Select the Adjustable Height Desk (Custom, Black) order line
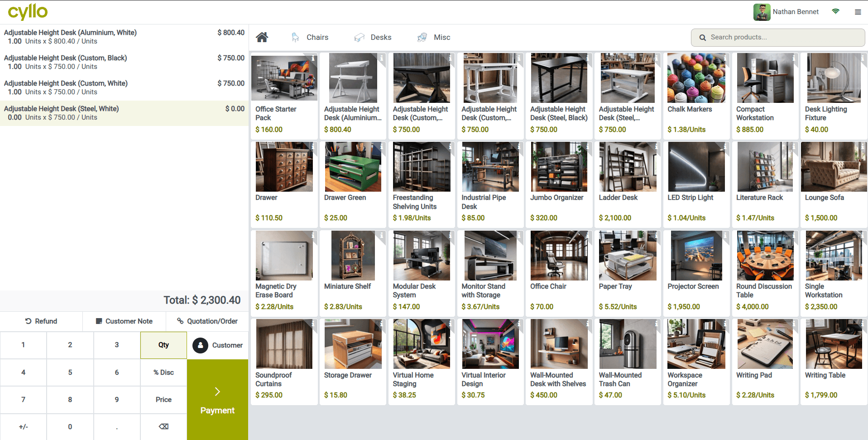The height and width of the screenshot is (440, 868). click(125, 62)
